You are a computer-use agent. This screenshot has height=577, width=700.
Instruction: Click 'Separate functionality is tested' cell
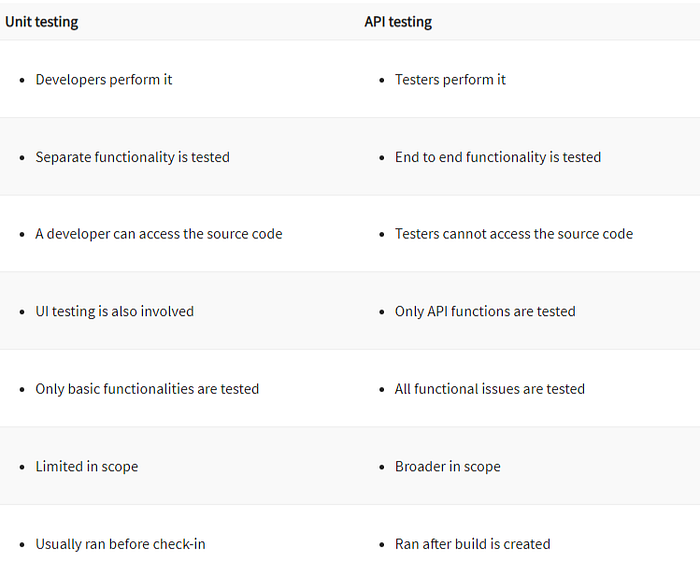coord(132,157)
